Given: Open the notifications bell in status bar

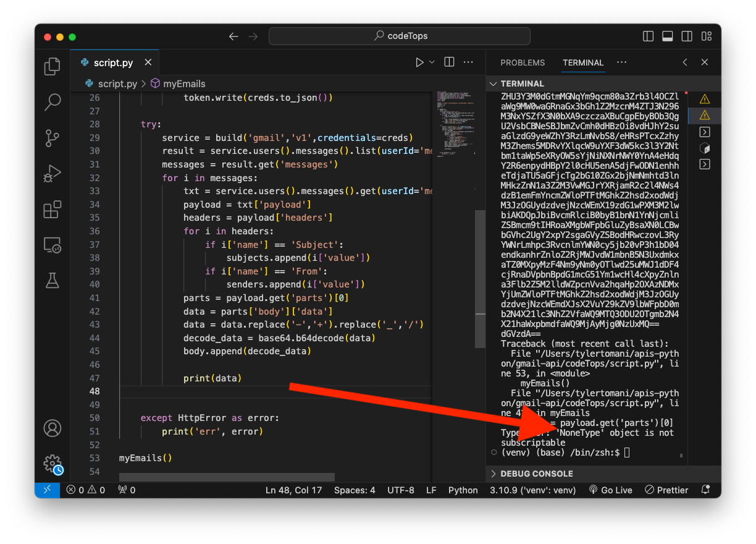Looking at the screenshot, I should tap(705, 490).
